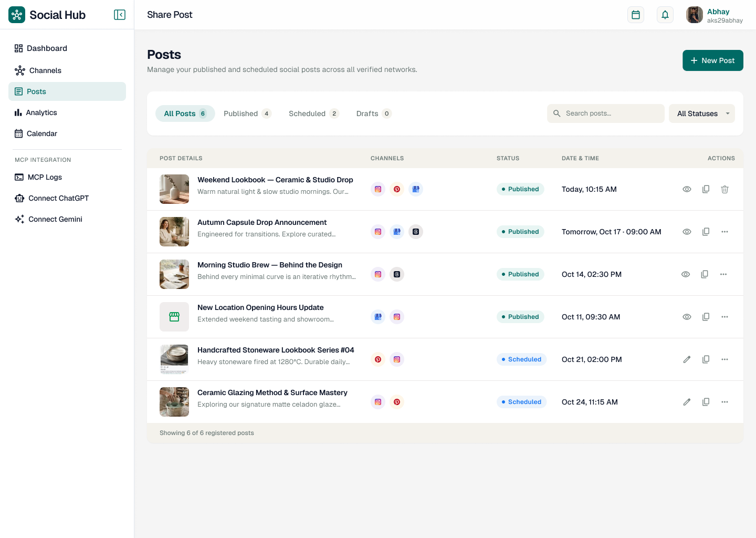Screen dimensions: 756x538
Task: Open more options for Handcrafted Stoneware Lookbook
Action: [x=724, y=359]
